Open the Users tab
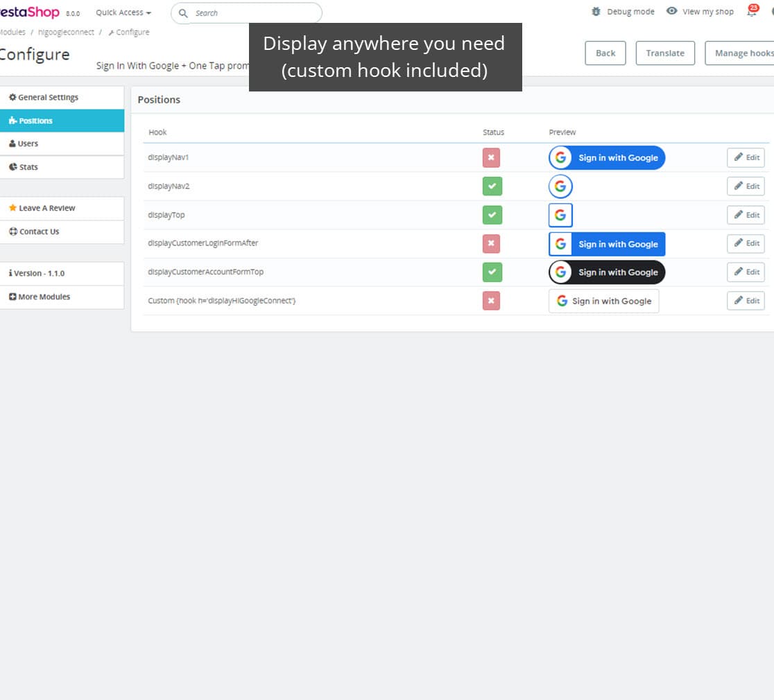 [62, 143]
